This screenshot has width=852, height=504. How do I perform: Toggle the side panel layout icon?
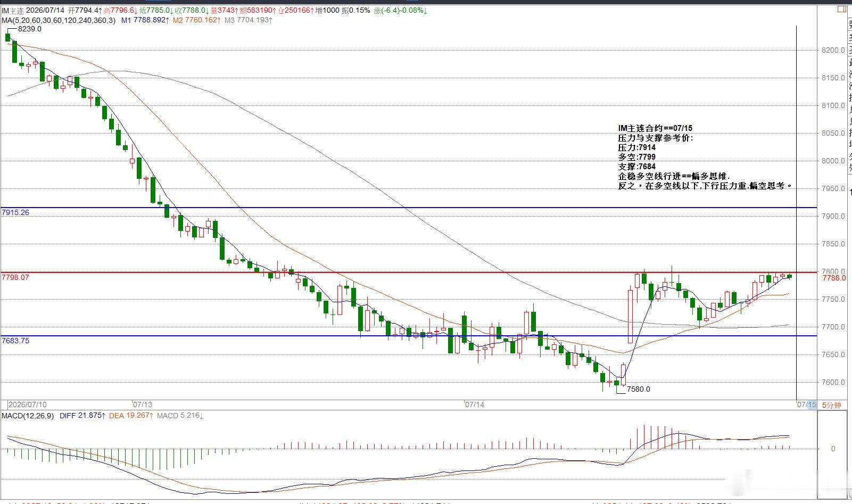click(x=842, y=9)
